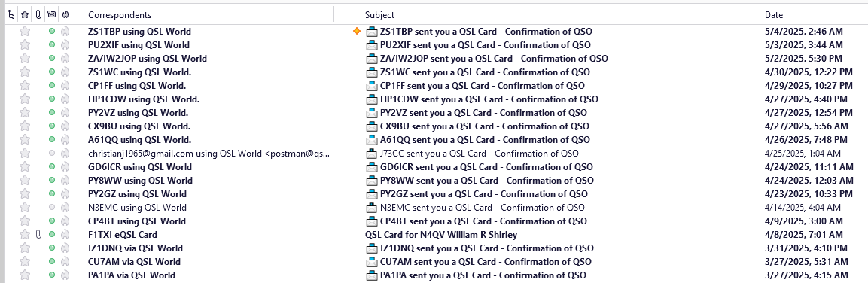Sort by the starred column header
Viewport: 868px width, 283px height.
click(25, 15)
